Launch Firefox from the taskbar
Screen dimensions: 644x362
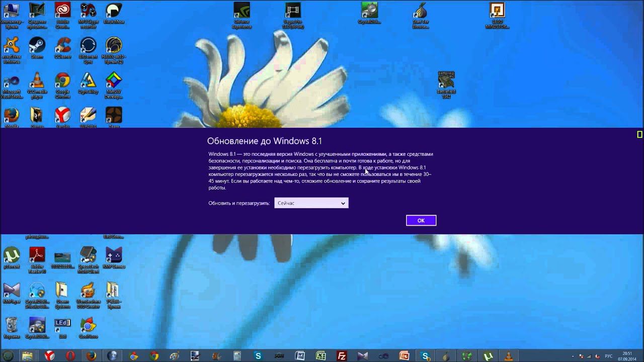pos(91,356)
